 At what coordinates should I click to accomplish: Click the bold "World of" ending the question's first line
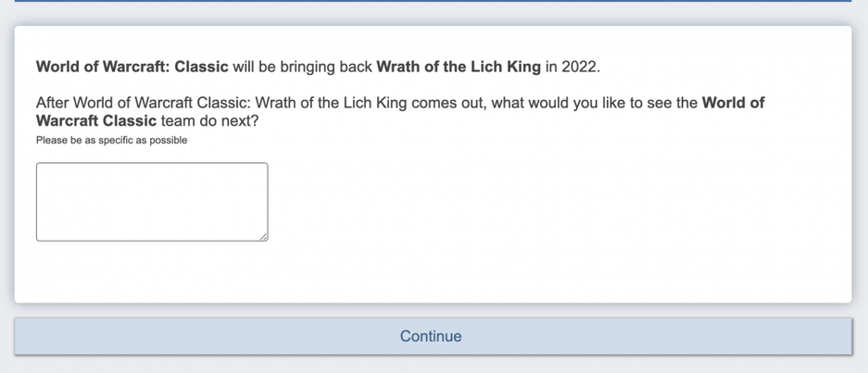733,103
